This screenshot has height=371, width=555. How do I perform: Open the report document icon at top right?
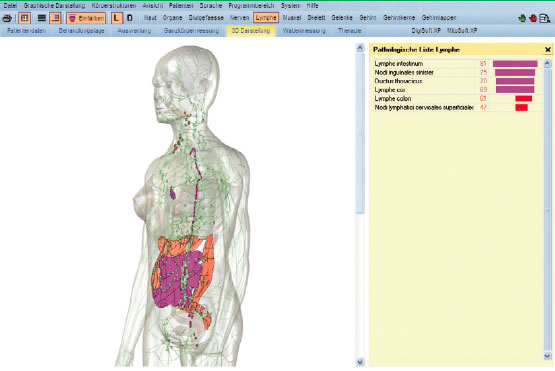pos(545,18)
